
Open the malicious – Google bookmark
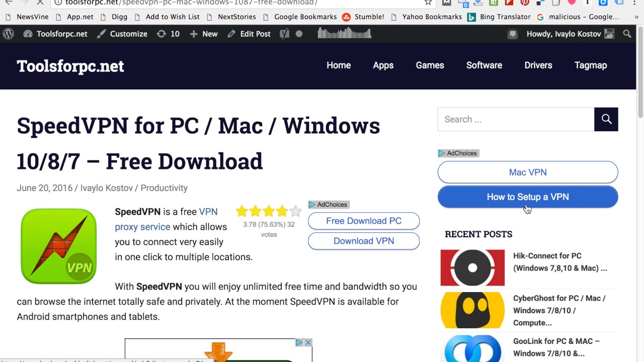[x=578, y=17]
